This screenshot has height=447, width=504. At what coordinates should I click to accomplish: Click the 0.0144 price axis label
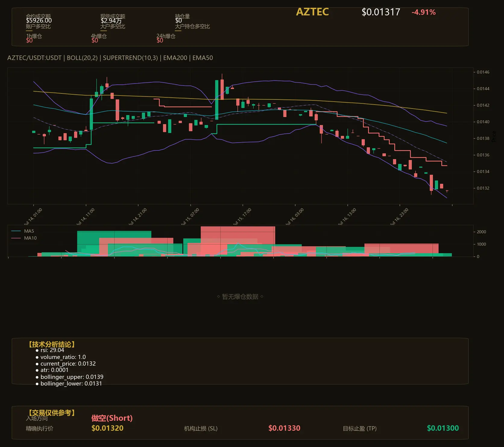(483, 89)
